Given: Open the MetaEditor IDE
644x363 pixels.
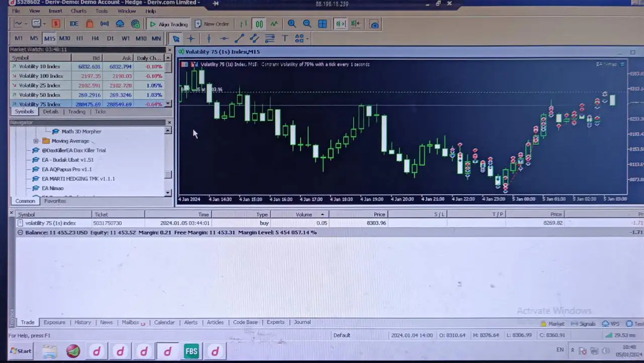Looking at the screenshot, I should pos(74,24).
